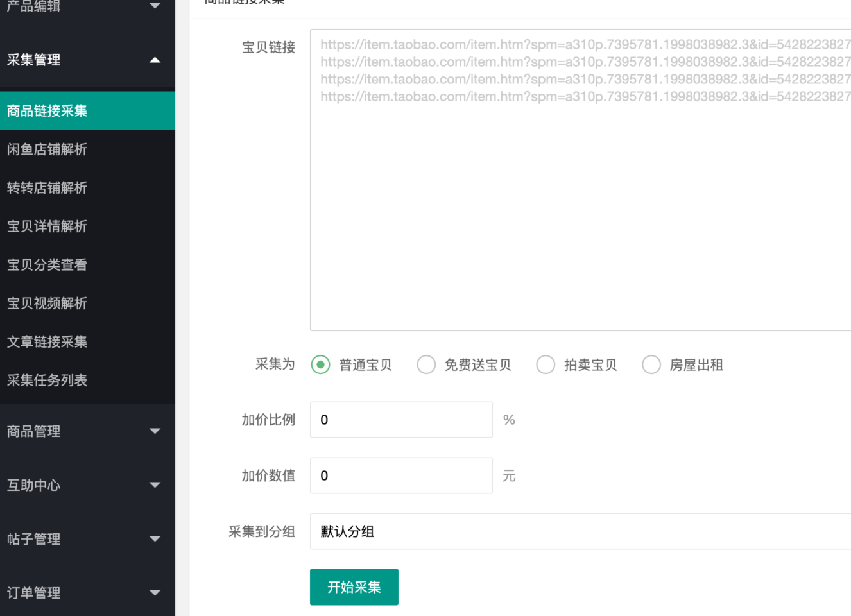Screen dimensions: 851x616
Task: Open 宝贝视频解析 menu item
Action: coord(87,304)
